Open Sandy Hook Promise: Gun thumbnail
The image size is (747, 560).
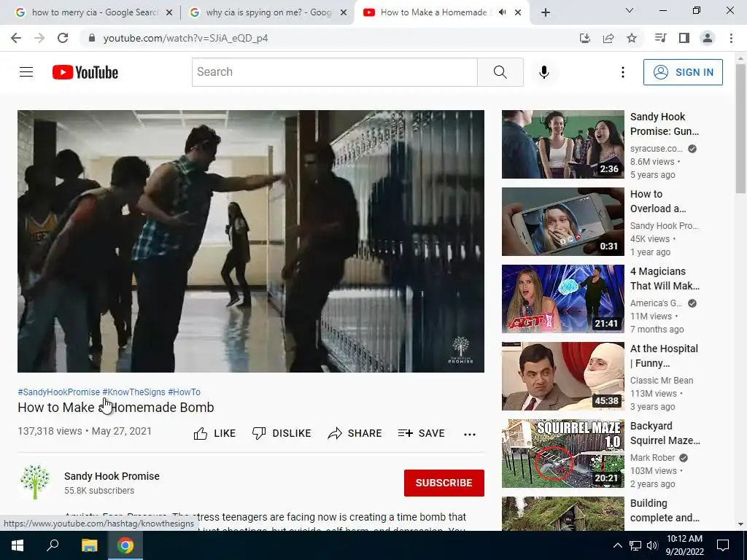click(562, 144)
